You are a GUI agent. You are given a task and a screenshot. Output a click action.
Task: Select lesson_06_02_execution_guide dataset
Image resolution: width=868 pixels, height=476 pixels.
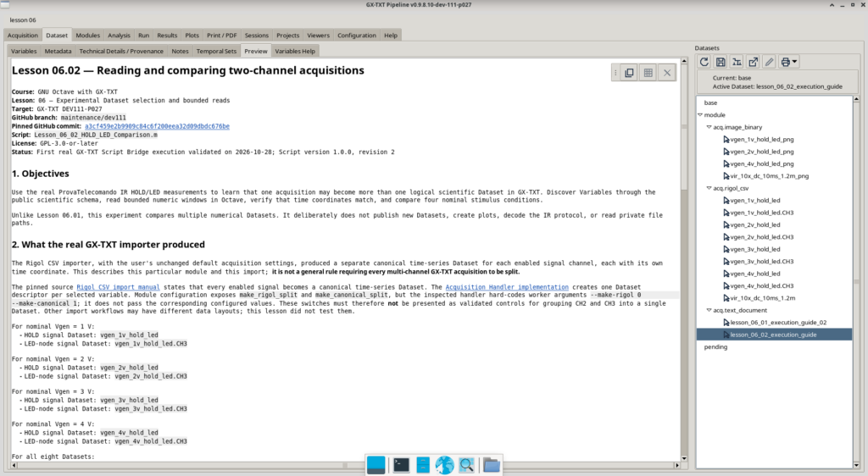[774, 335]
